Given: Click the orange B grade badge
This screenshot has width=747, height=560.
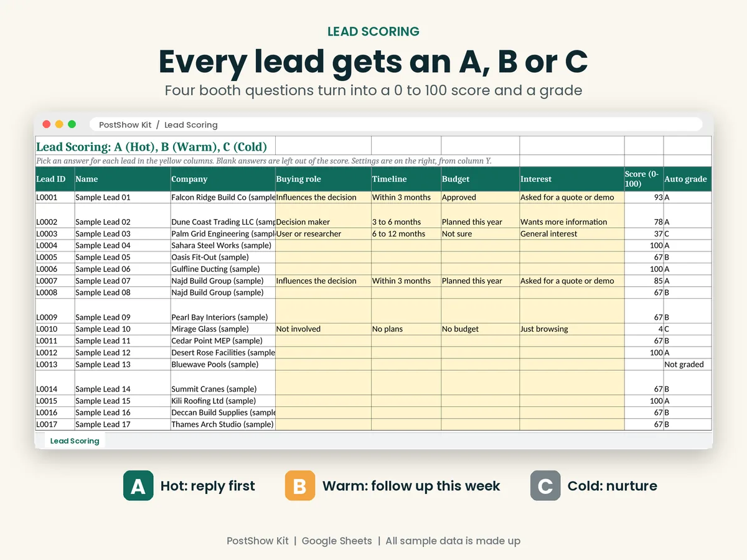Looking at the screenshot, I should 300,486.
